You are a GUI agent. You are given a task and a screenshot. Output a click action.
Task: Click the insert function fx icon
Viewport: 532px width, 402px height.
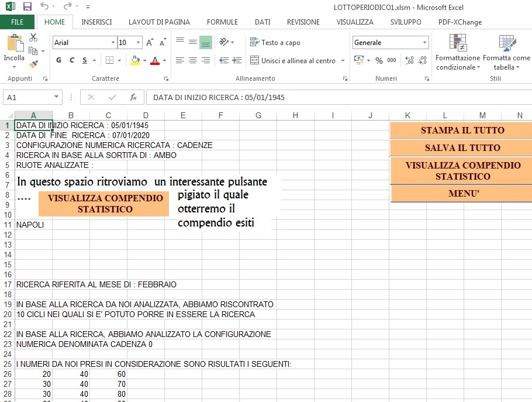(133, 98)
